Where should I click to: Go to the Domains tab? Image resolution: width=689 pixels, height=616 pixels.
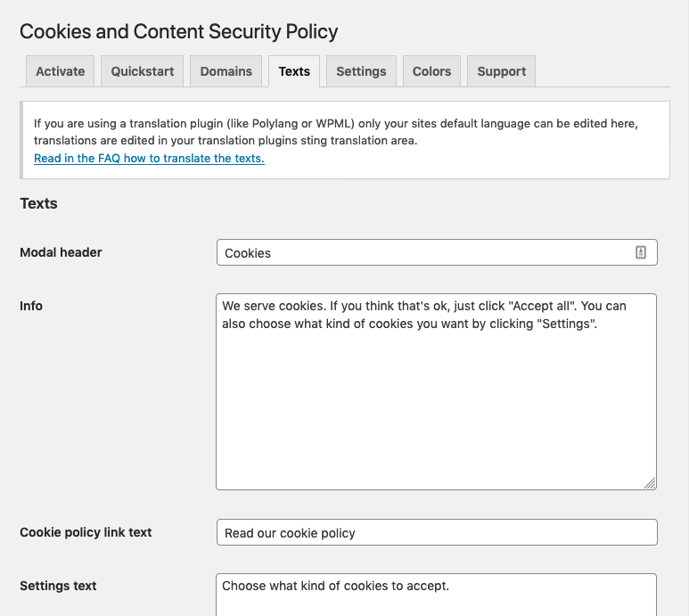pos(226,71)
